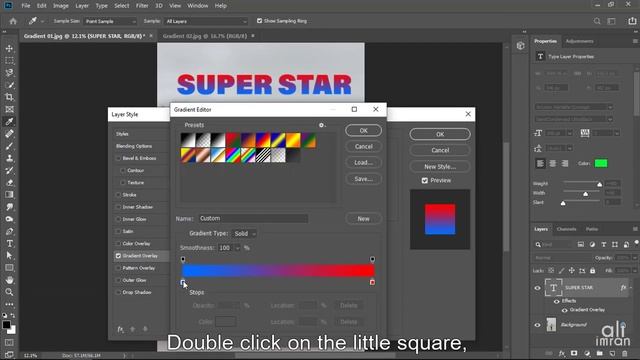Screen dimensions: 640x360
Task: Select the Clone Stamp tool
Action: tap(9, 158)
